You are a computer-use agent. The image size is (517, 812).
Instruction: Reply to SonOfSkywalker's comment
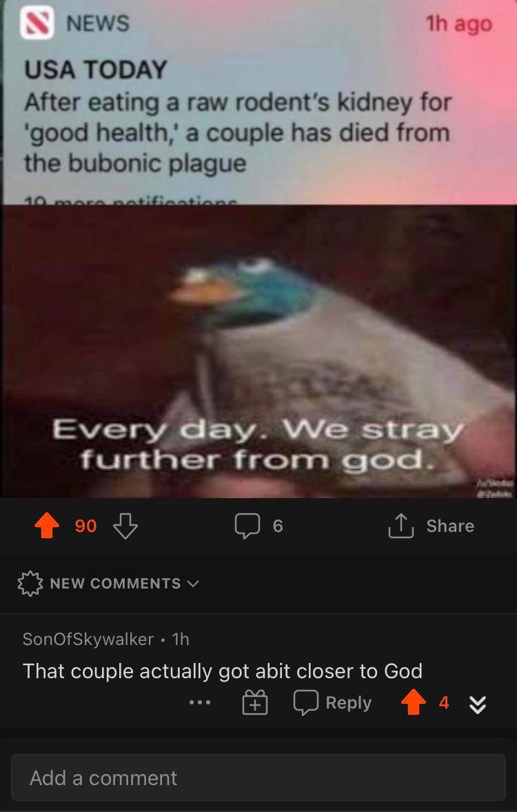(333, 703)
